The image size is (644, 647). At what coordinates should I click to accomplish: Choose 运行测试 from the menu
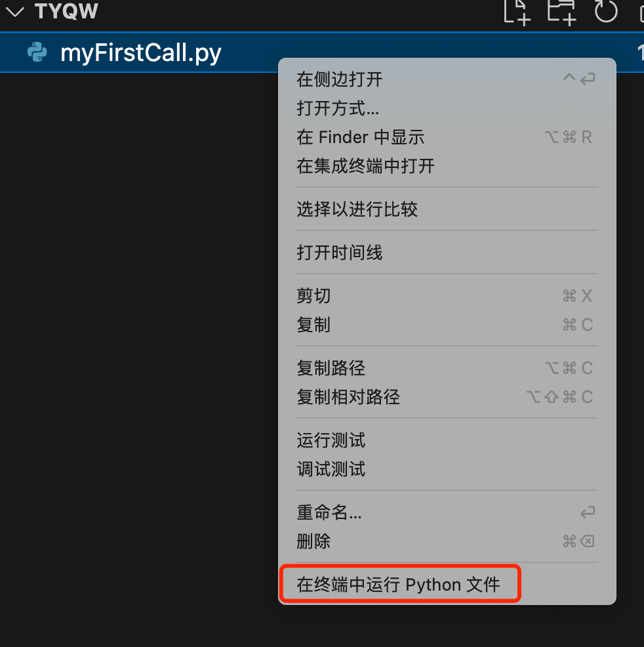click(447, 440)
